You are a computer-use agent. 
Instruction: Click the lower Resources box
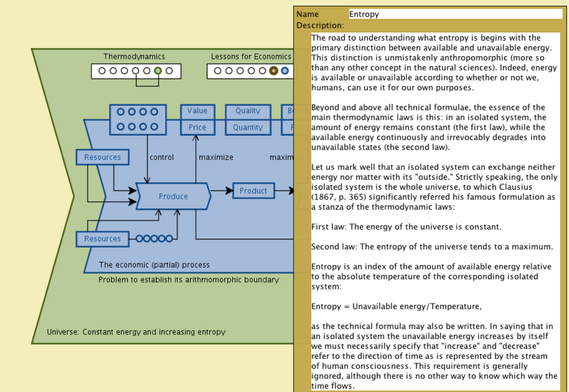(x=102, y=239)
